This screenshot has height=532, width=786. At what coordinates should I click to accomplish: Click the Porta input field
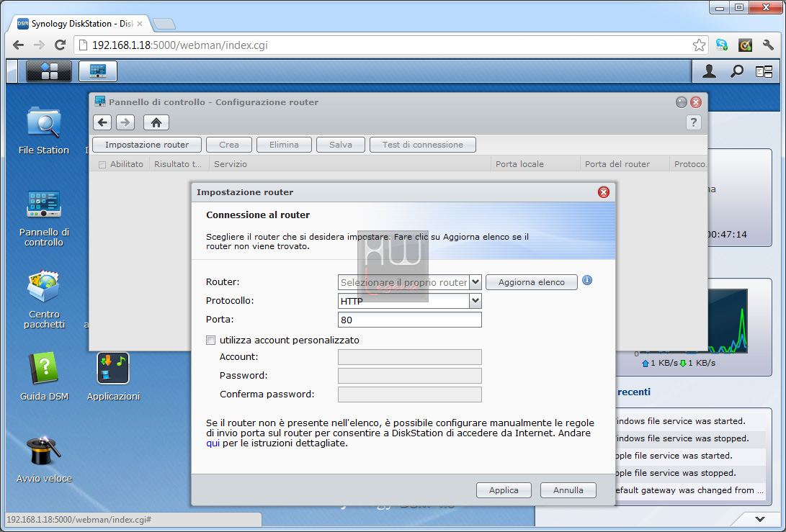pos(409,320)
